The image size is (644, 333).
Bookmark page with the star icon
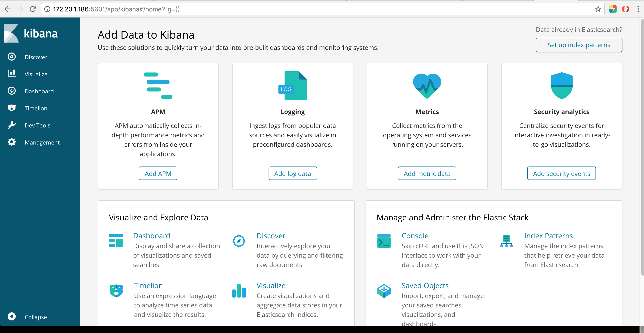[598, 9]
